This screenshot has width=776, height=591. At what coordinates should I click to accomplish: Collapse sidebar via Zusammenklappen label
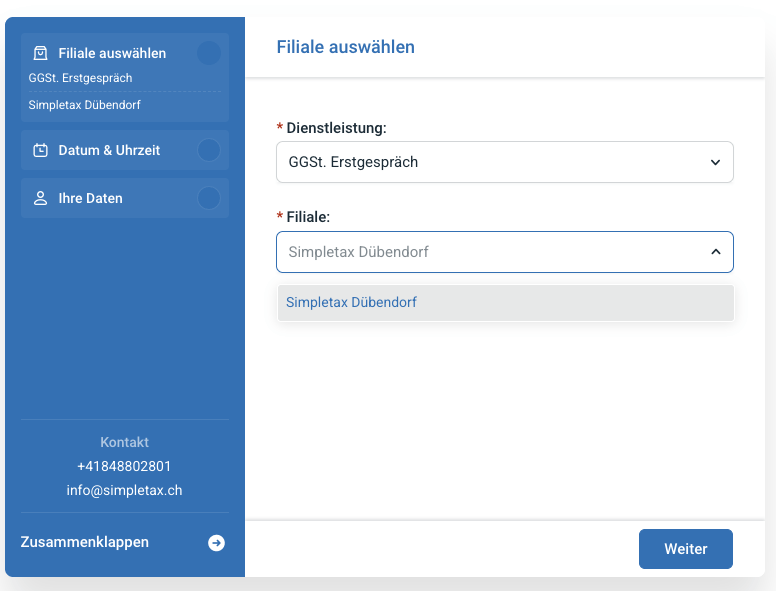[85, 542]
